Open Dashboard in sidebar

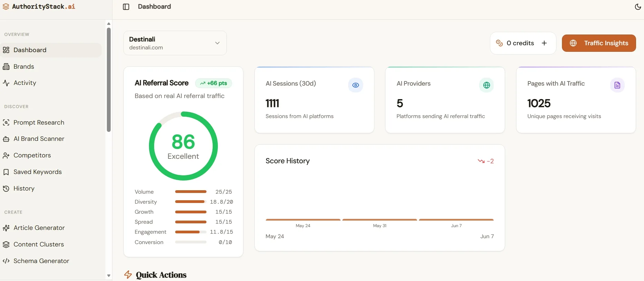click(51, 50)
